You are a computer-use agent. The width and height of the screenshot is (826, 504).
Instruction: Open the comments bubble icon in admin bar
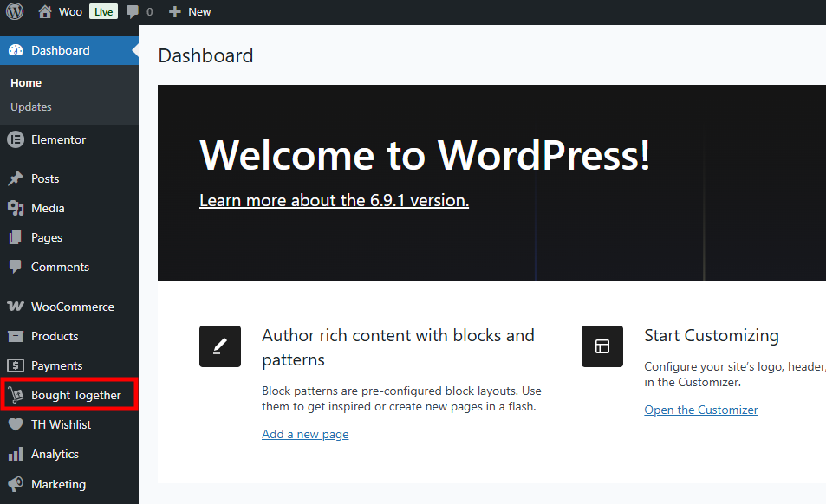133,11
